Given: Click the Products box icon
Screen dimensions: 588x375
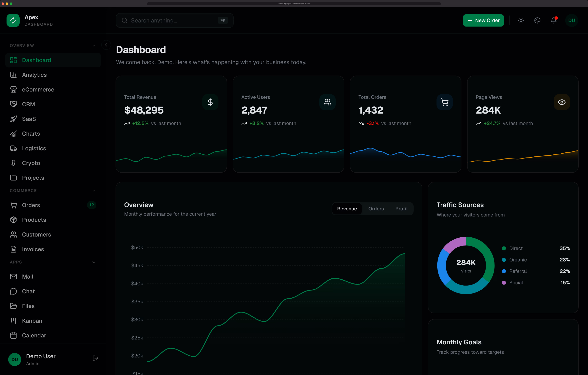Looking at the screenshot, I should pyautogui.click(x=13, y=220).
